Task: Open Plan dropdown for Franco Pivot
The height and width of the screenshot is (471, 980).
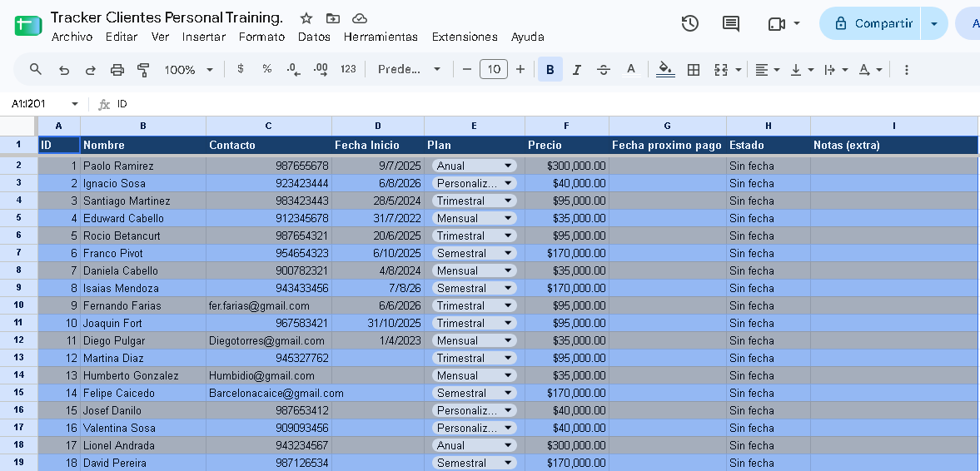Action: pyautogui.click(x=509, y=253)
